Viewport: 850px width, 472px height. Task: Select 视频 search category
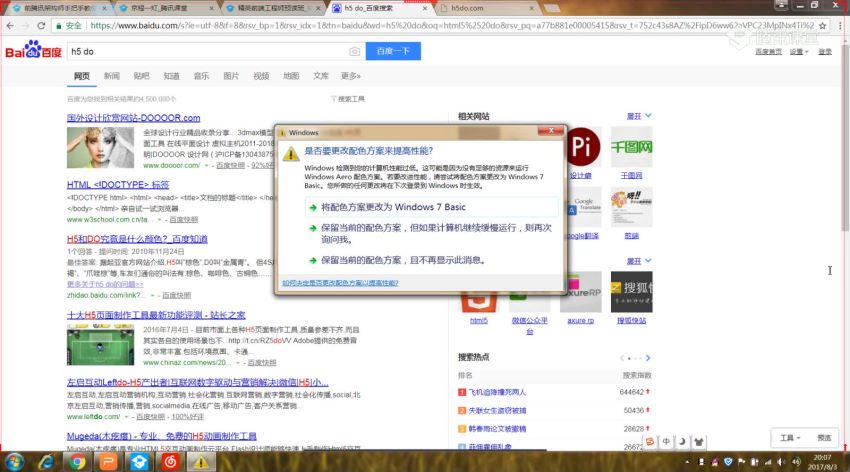coord(261,76)
